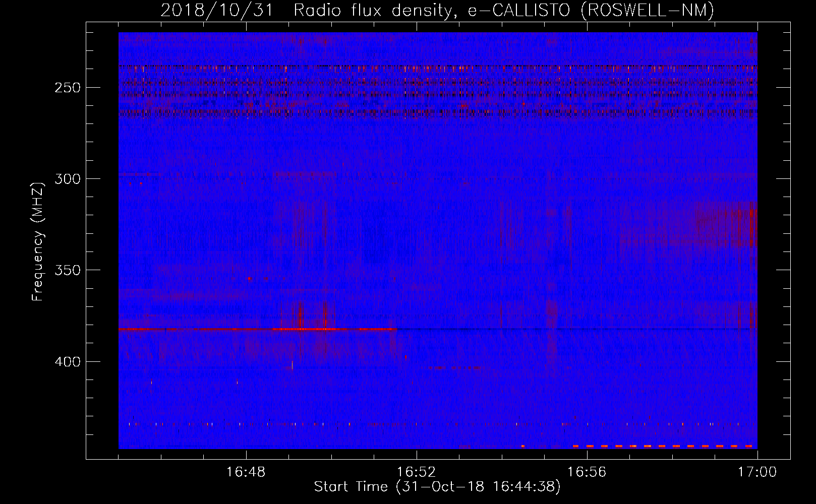
Task: Click the 16:52 time tick label
Action: [x=417, y=472]
